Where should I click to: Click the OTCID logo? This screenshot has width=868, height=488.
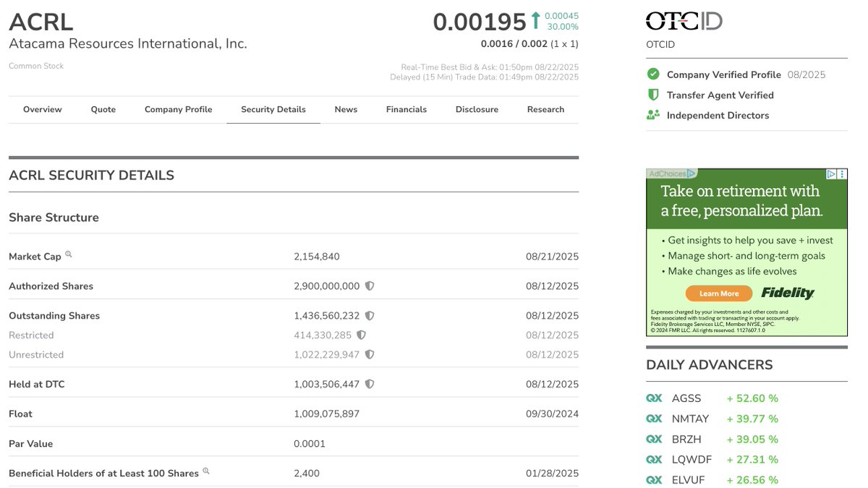pos(684,21)
